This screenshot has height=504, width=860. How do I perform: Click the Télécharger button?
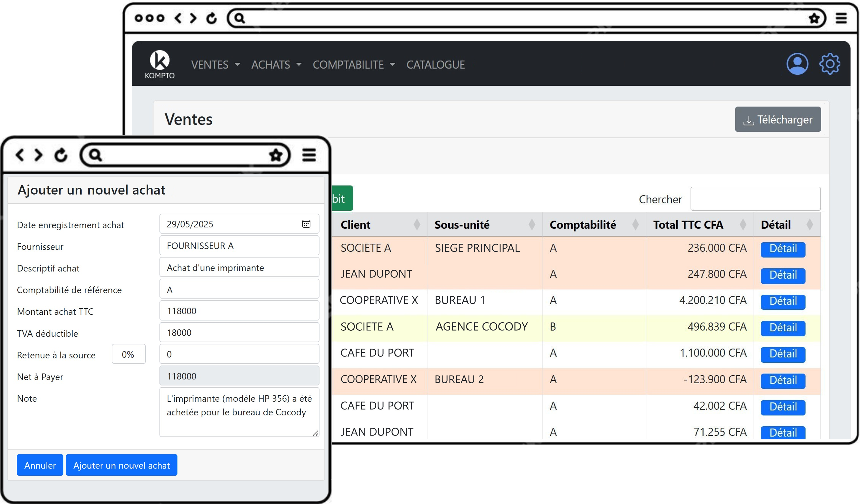(778, 119)
